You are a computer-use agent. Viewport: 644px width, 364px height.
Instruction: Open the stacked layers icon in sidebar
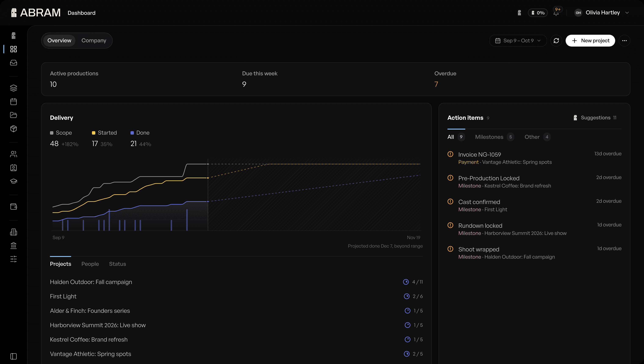point(14,88)
